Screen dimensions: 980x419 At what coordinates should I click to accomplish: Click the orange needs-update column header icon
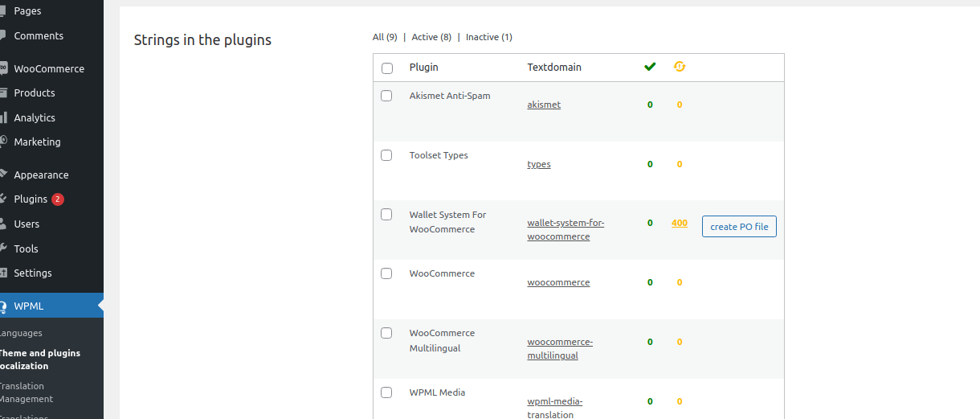(680, 67)
